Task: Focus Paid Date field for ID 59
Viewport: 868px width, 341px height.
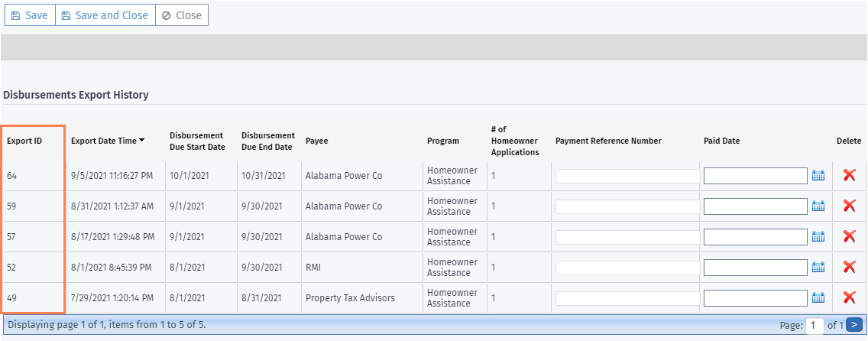Action: 756,206
